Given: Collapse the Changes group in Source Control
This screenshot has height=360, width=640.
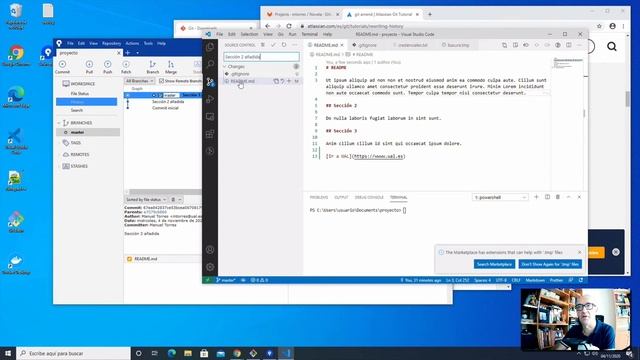Looking at the screenshot, I should 225,67.
